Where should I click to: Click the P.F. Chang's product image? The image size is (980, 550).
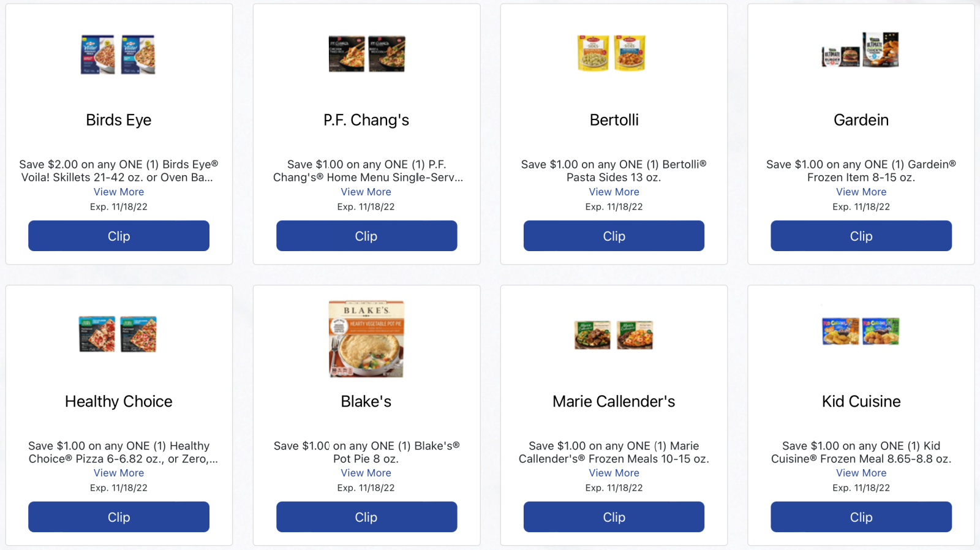click(x=366, y=54)
